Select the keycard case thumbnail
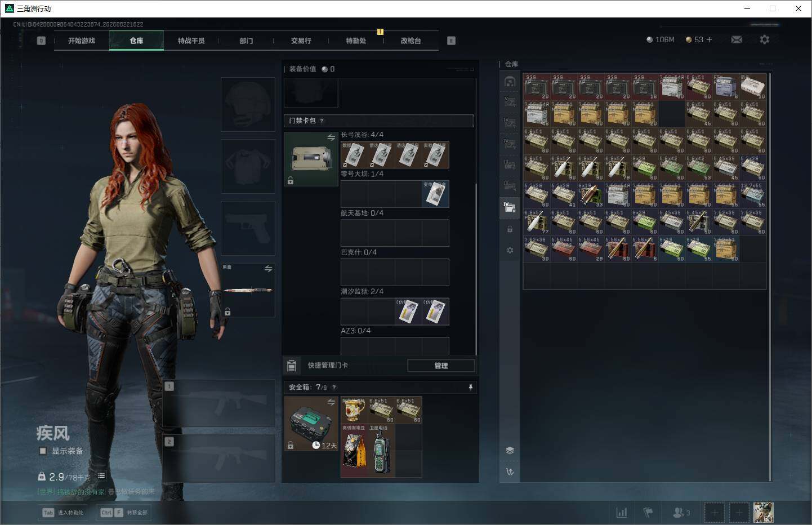This screenshot has width=812, height=525. (311, 159)
